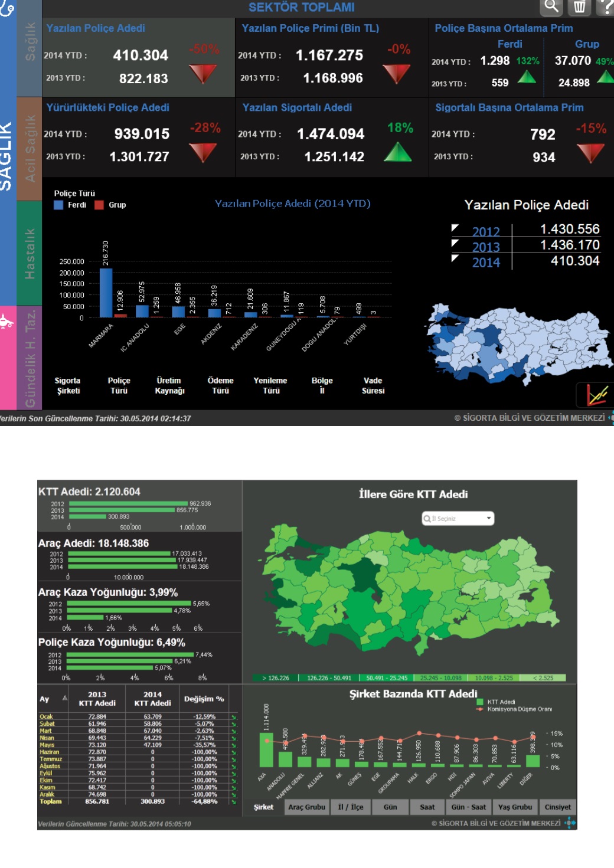Image resolution: width=614 pixels, height=868 pixels.
Task: Click the 2013 KTT Adedi column header
Action: [97, 699]
